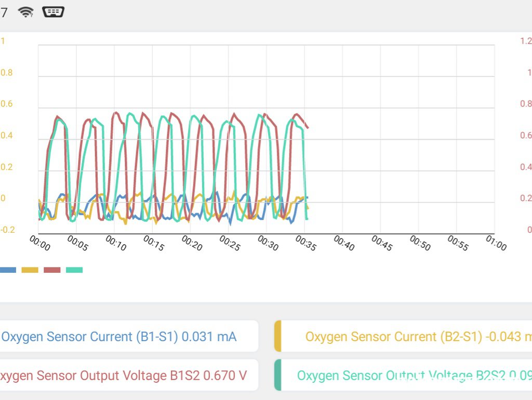Click the yellow 0.8 left axis label
Screen dimensions: 532x400
point(6,73)
